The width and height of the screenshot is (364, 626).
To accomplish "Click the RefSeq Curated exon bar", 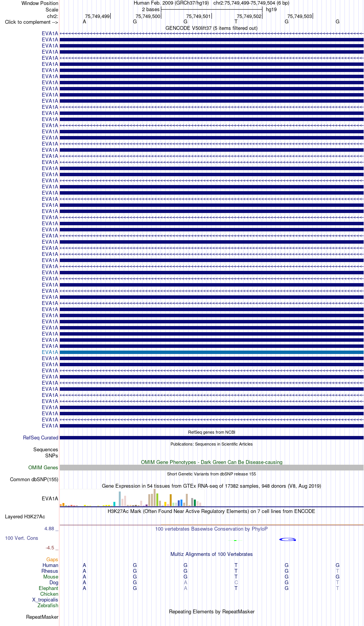I will (x=212, y=438).
